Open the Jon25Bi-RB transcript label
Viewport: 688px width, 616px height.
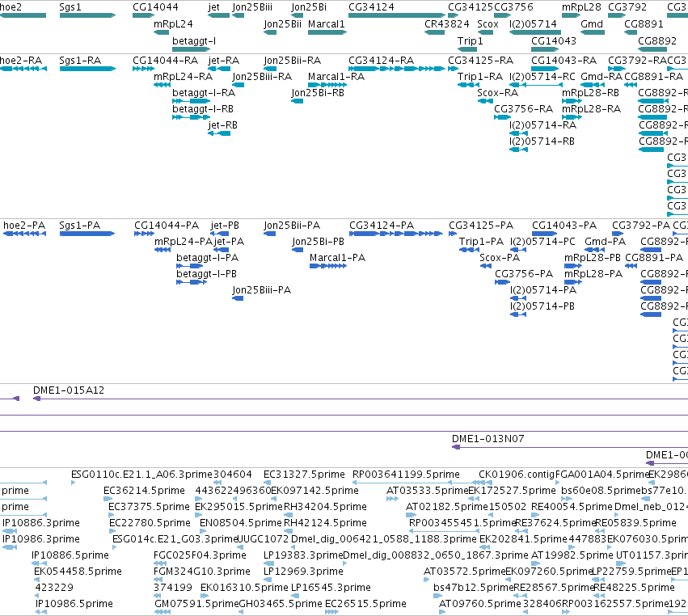318,93
